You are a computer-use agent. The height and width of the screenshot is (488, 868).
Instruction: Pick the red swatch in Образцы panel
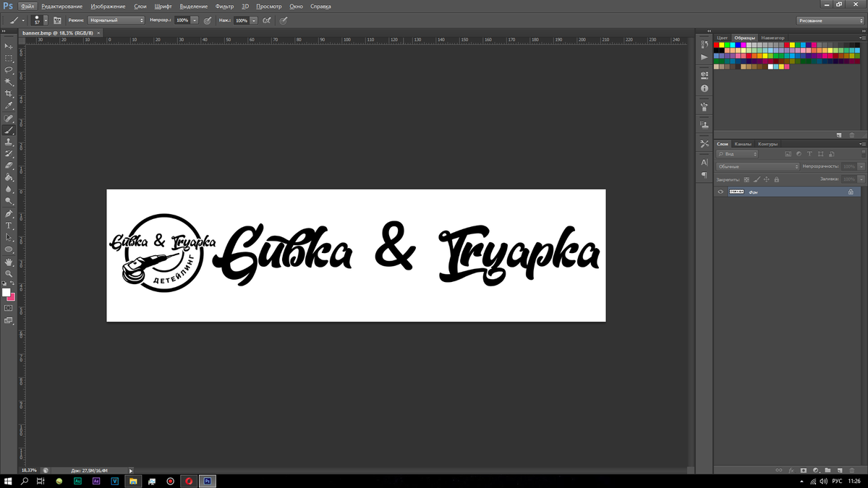(x=717, y=45)
